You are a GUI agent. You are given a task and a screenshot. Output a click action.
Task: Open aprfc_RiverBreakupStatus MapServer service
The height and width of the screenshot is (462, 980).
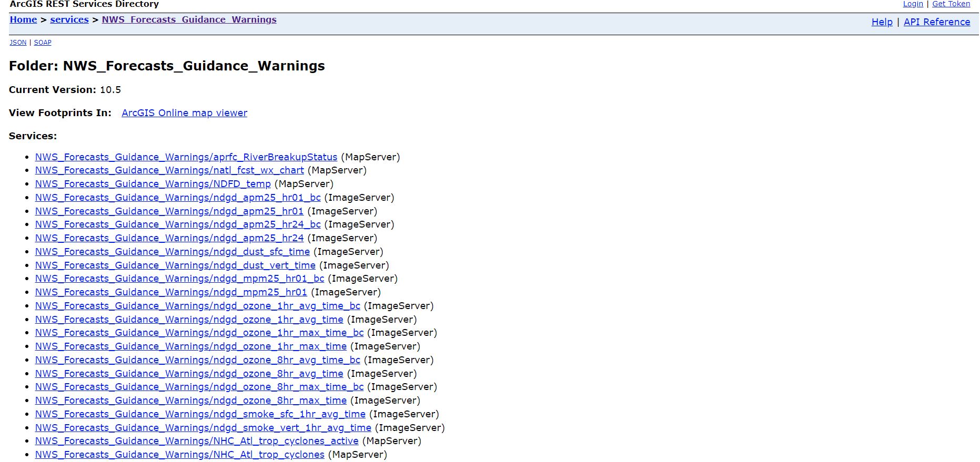tap(186, 157)
